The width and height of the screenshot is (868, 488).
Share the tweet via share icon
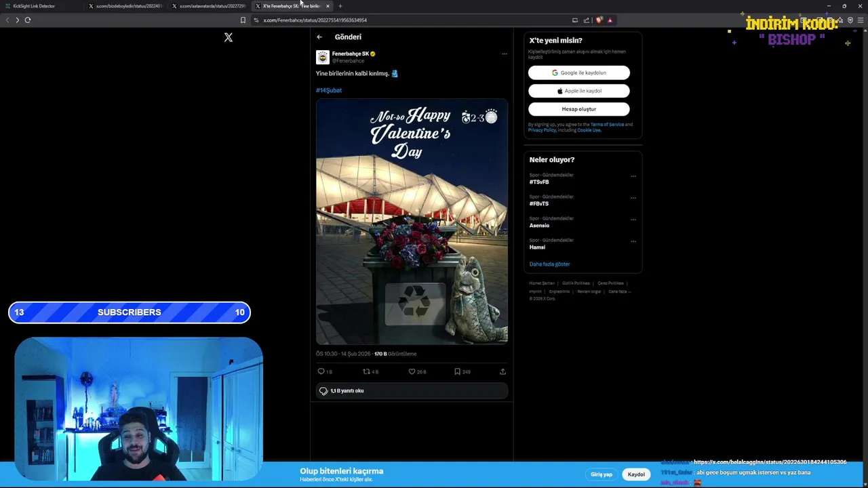(502, 371)
